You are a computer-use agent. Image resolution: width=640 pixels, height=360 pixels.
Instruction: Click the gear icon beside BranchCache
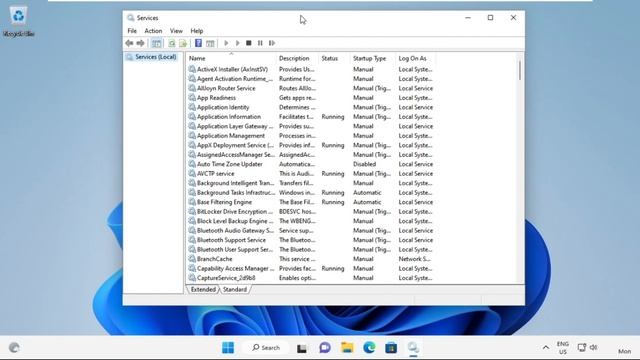coord(192,259)
